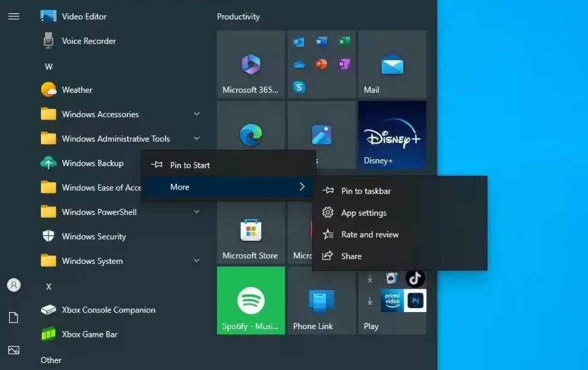Click the "X" letter header
The image size is (588, 370).
(49, 287)
